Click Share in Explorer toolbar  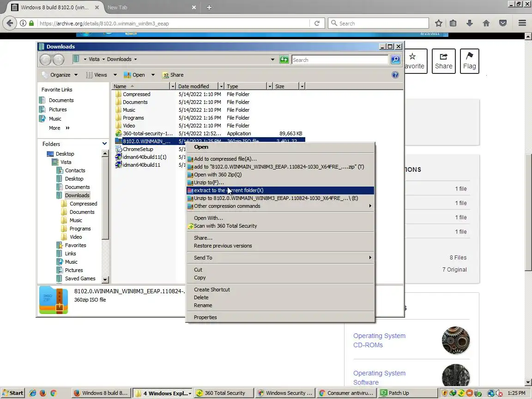[x=173, y=75]
